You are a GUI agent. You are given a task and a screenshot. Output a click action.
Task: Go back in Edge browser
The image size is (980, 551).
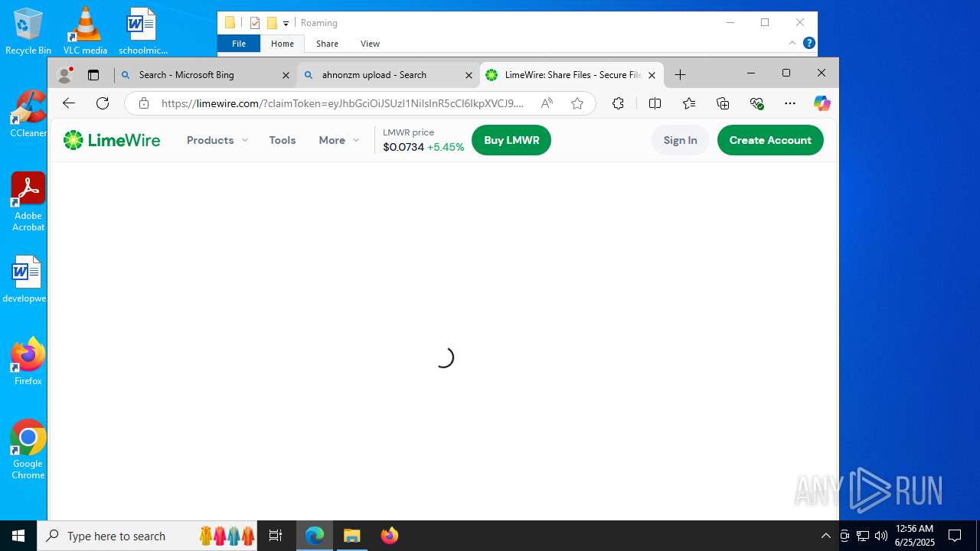69,103
